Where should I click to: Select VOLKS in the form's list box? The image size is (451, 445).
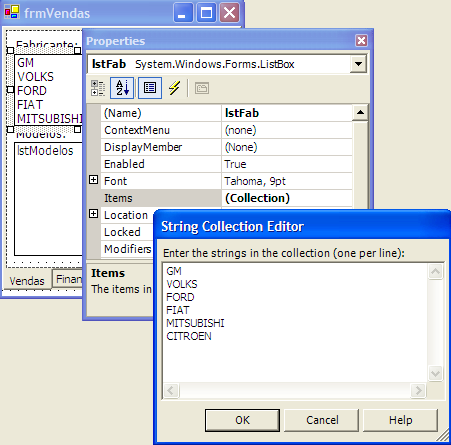pyautogui.click(x=35, y=77)
